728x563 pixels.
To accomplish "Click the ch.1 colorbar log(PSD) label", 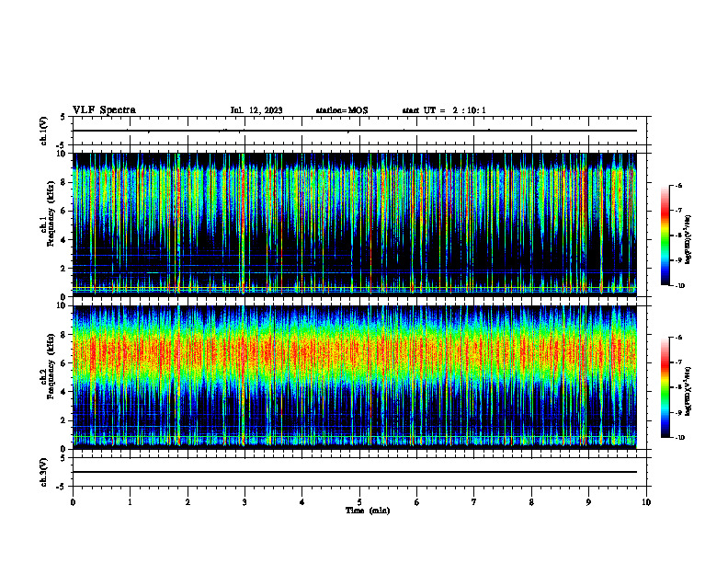I will pyautogui.click(x=688, y=240).
